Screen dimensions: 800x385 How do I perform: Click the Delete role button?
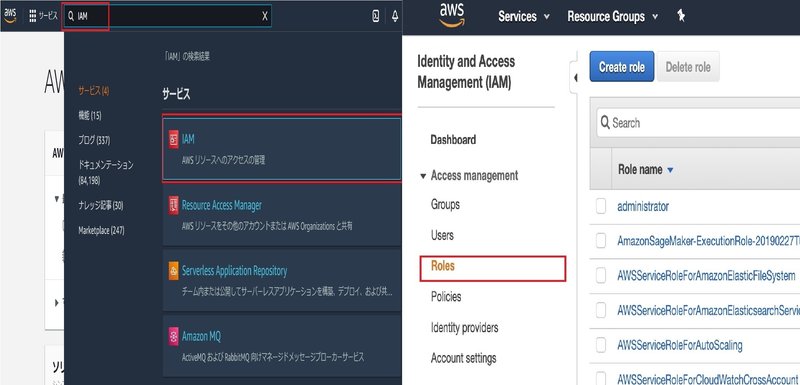(688, 67)
